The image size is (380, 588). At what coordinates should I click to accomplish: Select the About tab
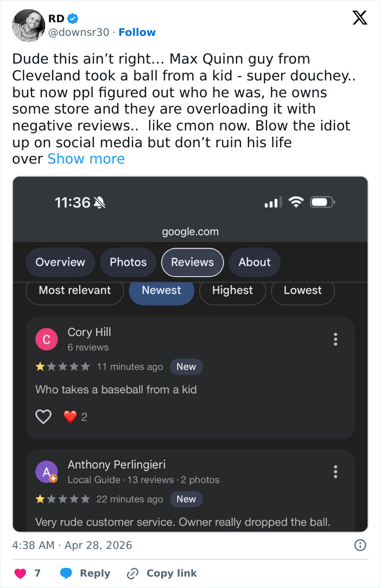tap(254, 262)
